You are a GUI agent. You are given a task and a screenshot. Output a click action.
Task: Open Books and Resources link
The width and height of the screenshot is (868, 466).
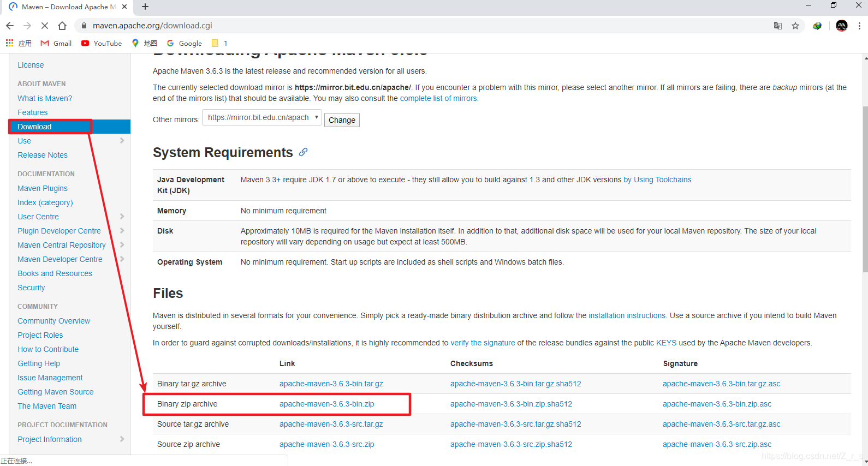click(x=55, y=273)
